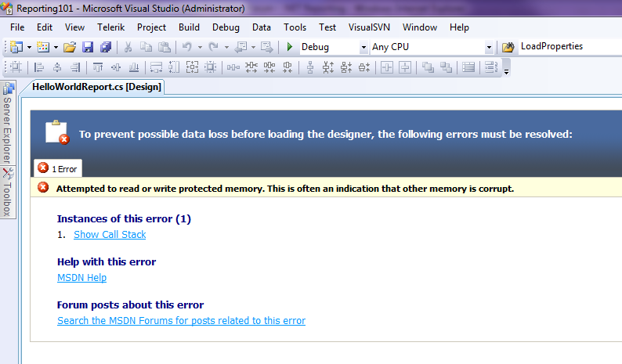This screenshot has width=622, height=364.
Task: Click Decrease Vertical Spacing icon
Action: 346,67
